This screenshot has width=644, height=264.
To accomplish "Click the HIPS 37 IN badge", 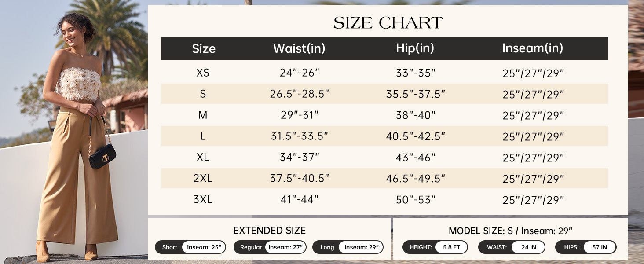I will click(x=585, y=247).
